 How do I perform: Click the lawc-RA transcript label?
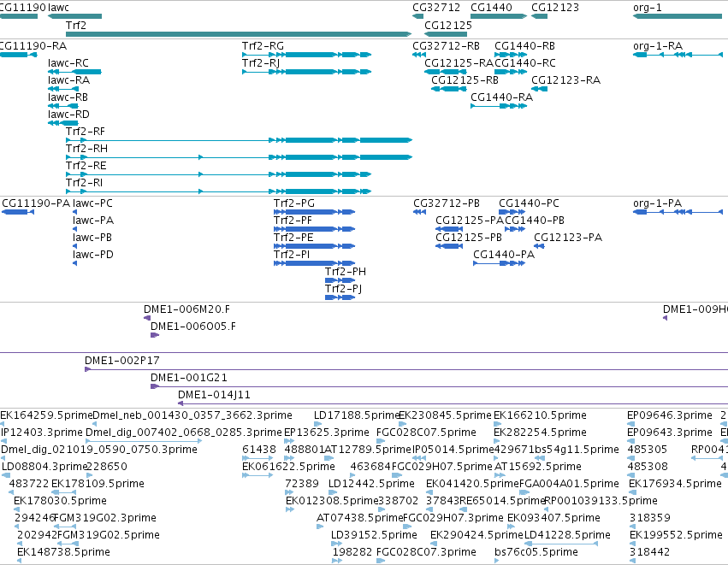click(x=68, y=80)
